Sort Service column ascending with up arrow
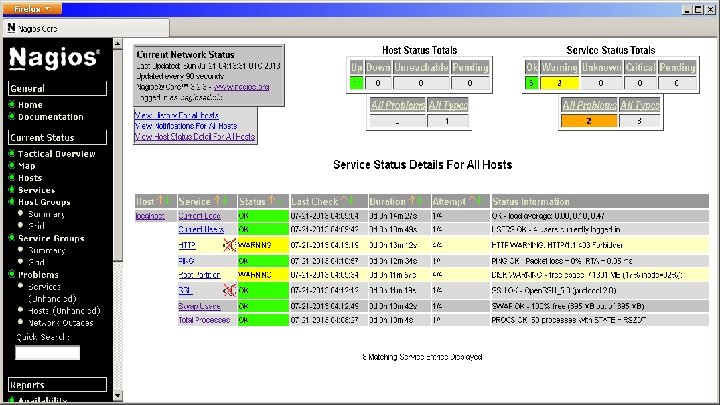The width and height of the screenshot is (720, 405). pos(218,201)
